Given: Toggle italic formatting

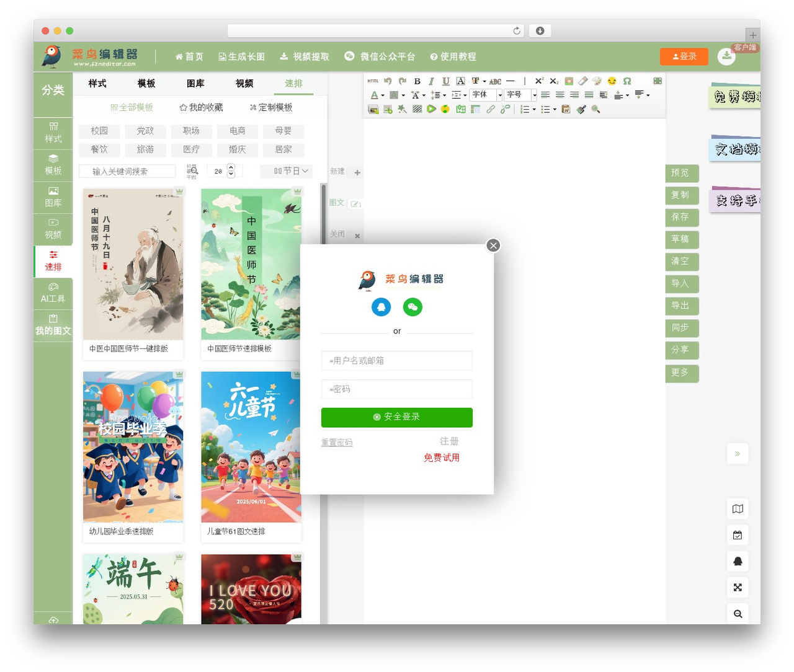Looking at the screenshot, I should [431, 81].
